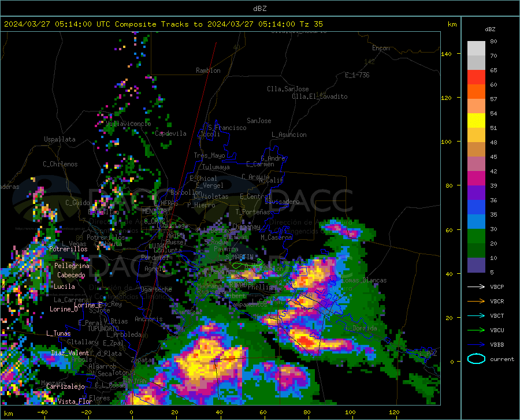Click the L_Asuncion label
Viewport: 520px width, 420px height.
coord(289,135)
